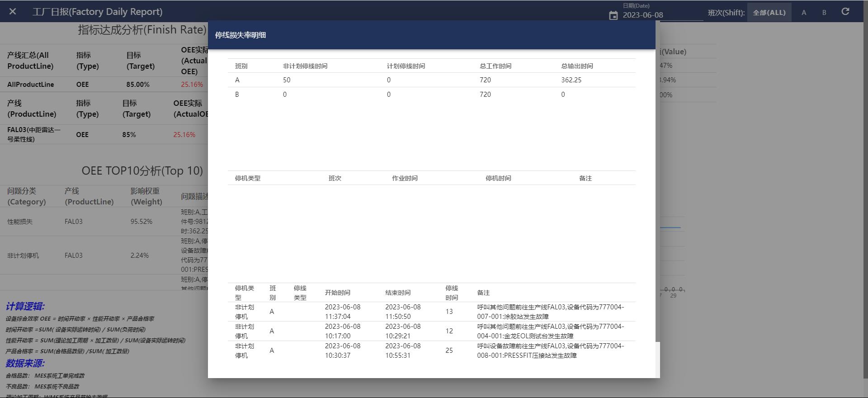Click remark about 金龙EOL测试台发生故障
Viewport: 868px width, 398px height.
click(551, 331)
